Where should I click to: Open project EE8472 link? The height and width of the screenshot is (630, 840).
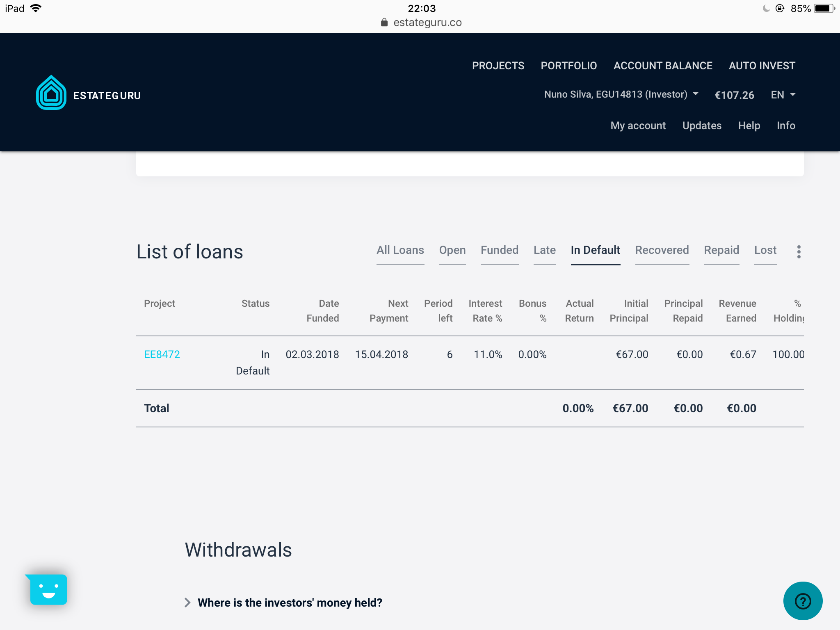(162, 354)
